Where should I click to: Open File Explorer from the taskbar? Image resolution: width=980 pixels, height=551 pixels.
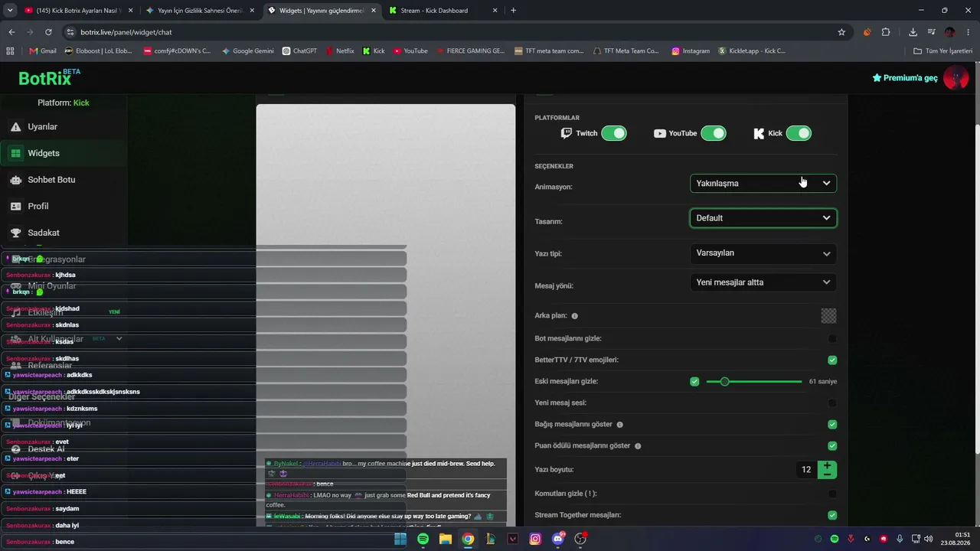446,539
